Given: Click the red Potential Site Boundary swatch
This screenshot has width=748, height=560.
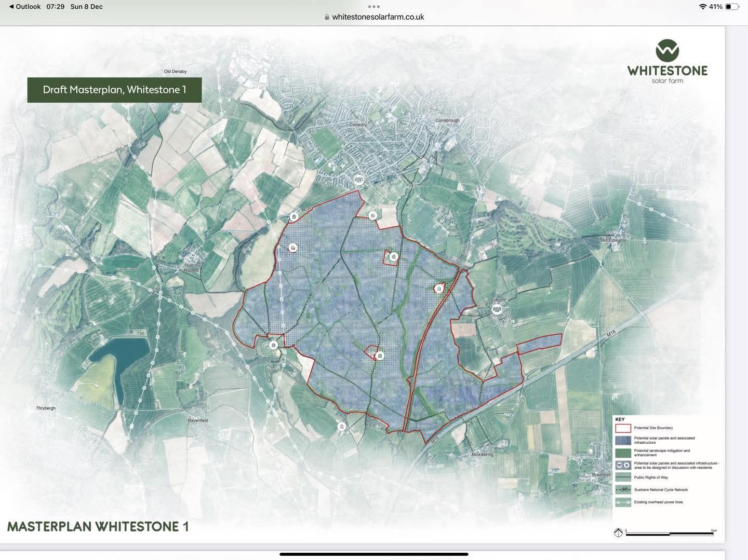Looking at the screenshot, I should click(x=623, y=428).
